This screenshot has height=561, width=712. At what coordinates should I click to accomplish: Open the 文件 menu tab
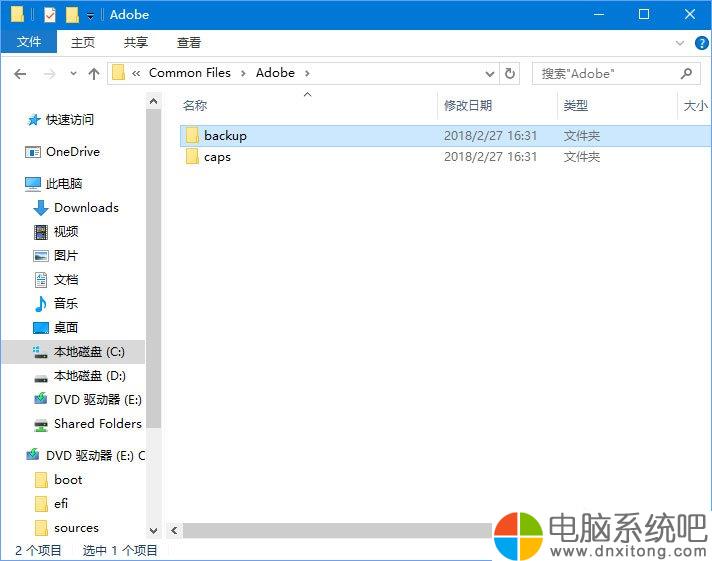(29, 42)
